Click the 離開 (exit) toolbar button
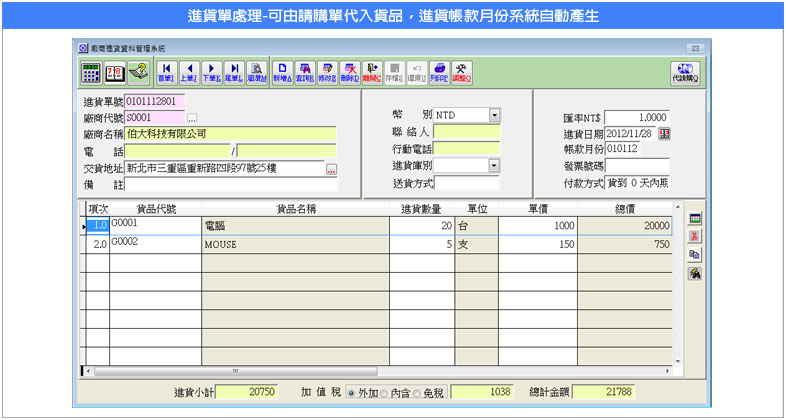This screenshot has height=420, width=786. click(x=372, y=71)
